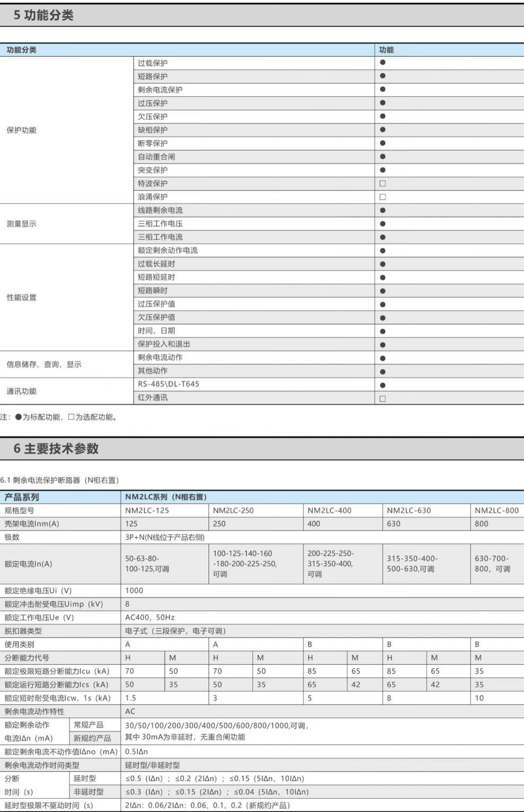
Task: Click the dot for RS-485\DL-T645
Action: pyautogui.click(x=383, y=385)
